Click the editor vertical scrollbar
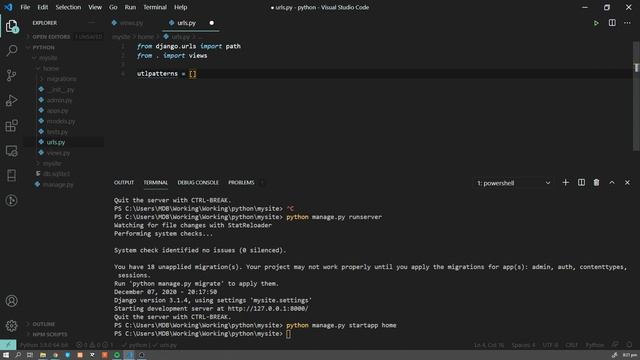 pyautogui.click(x=636, y=96)
